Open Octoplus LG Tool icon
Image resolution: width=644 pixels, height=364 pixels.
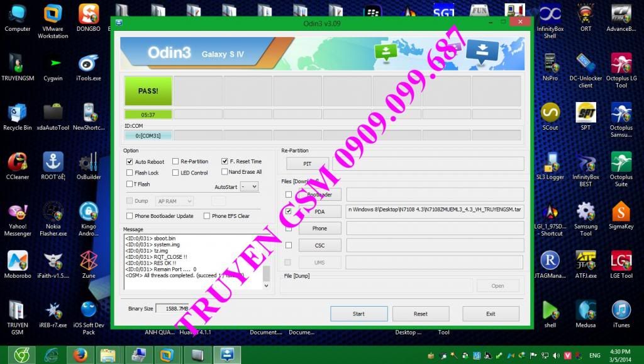(621, 71)
